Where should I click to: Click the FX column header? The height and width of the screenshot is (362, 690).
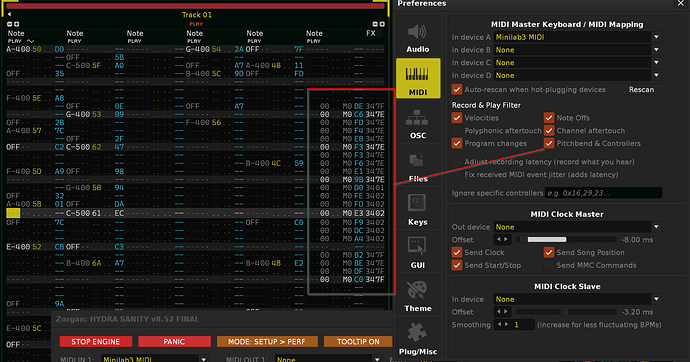coord(371,33)
